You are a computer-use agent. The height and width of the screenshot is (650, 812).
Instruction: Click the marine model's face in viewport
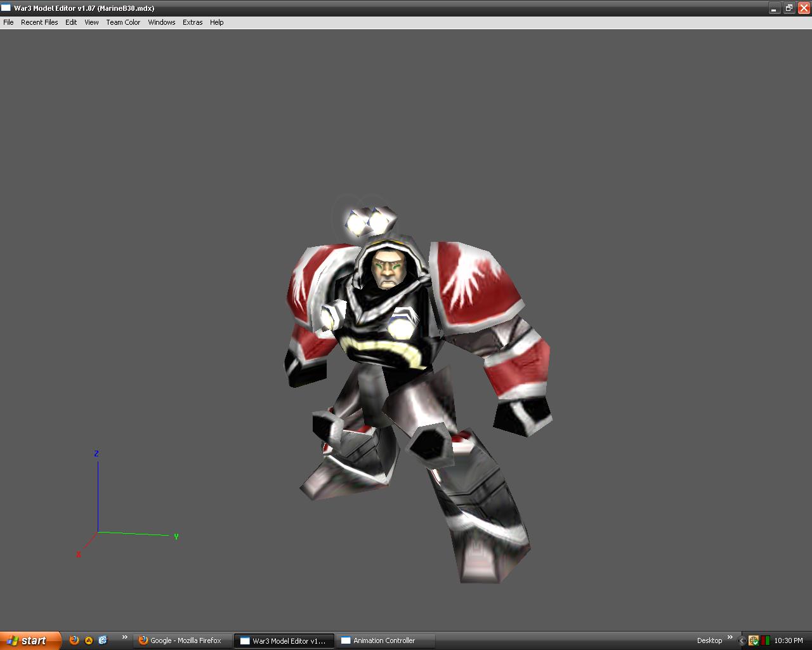388,269
